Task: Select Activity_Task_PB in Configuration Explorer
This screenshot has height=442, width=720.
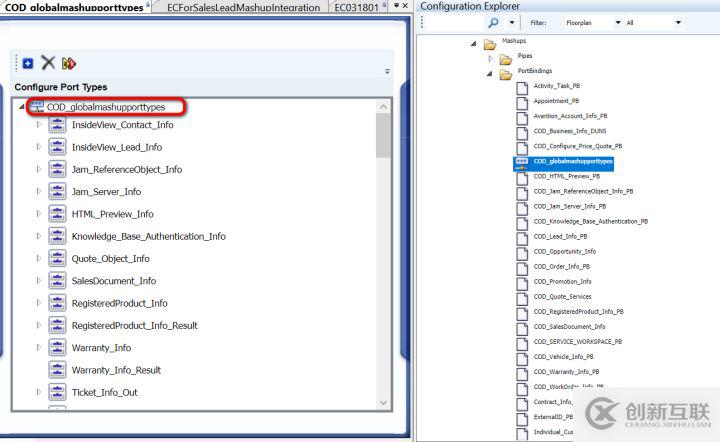Action: 557,86
